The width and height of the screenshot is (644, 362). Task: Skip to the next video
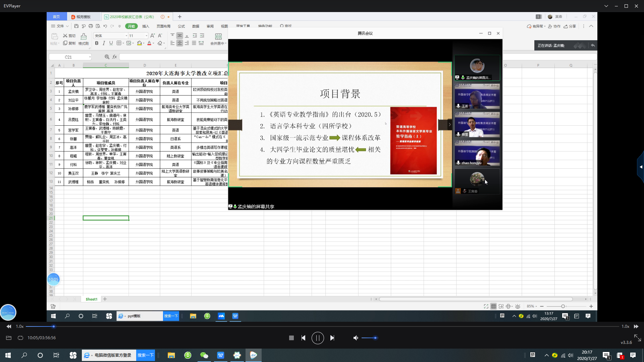(x=332, y=338)
